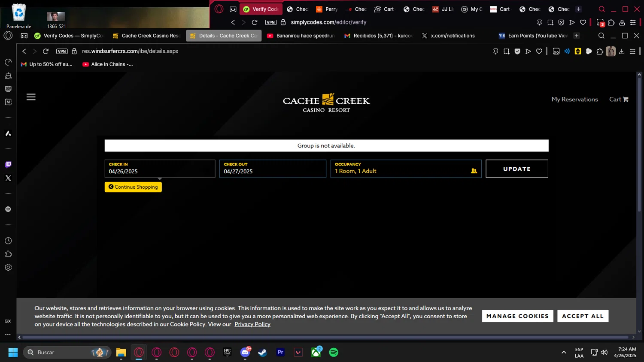Switch to x.com/notifications tab
Screen dimensions: 644x362
453,36
